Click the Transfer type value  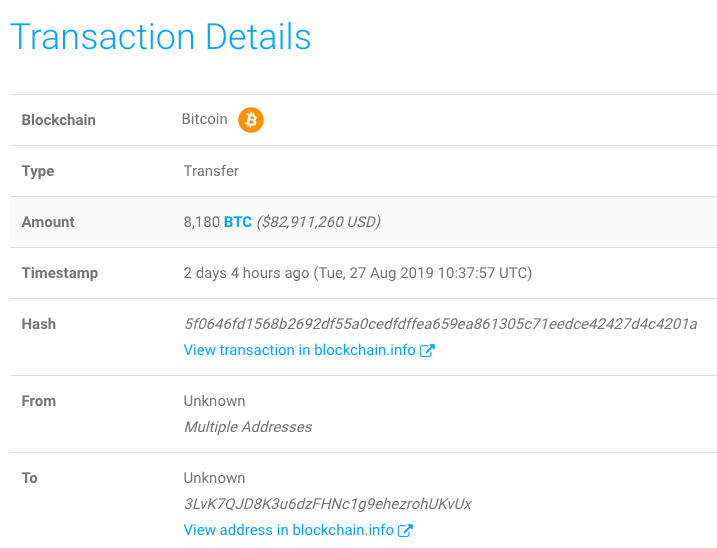click(x=211, y=171)
